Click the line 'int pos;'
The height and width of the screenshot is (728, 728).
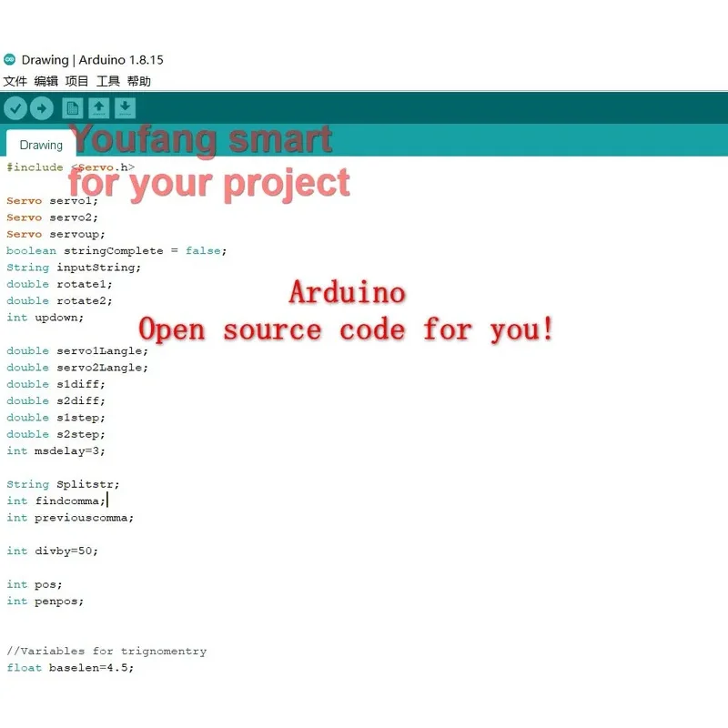[35, 584]
